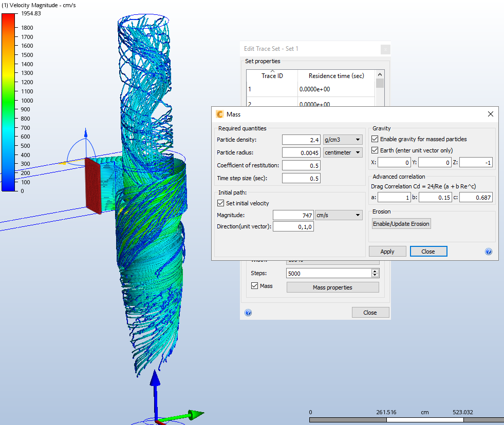Select Trace ID 1 row
This screenshot has width=504, height=425.
coord(310,89)
